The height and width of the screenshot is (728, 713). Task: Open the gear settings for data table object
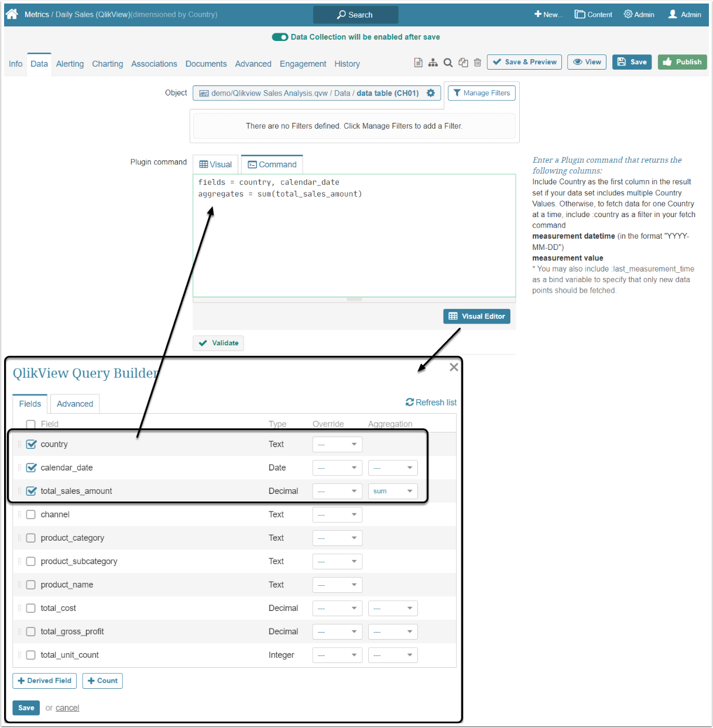[x=431, y=93]
